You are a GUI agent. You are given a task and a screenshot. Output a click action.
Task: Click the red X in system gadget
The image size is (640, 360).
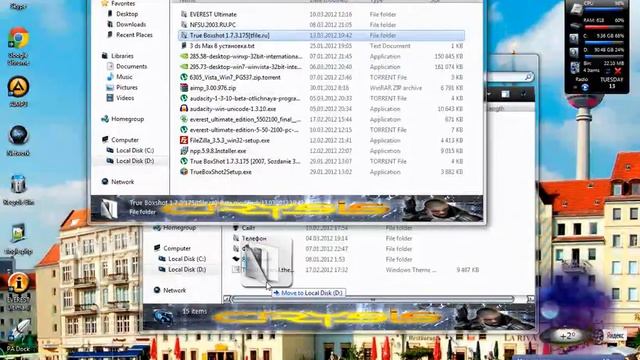coord(618,71)
